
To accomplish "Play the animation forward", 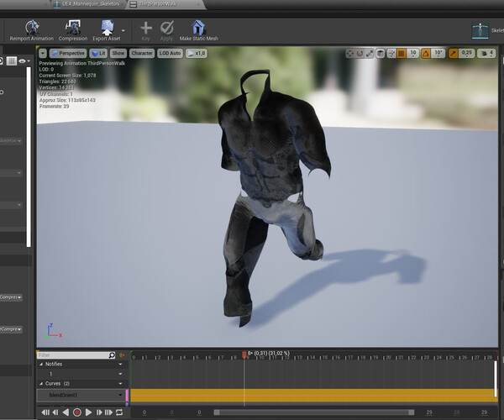I will pos(89,412).
